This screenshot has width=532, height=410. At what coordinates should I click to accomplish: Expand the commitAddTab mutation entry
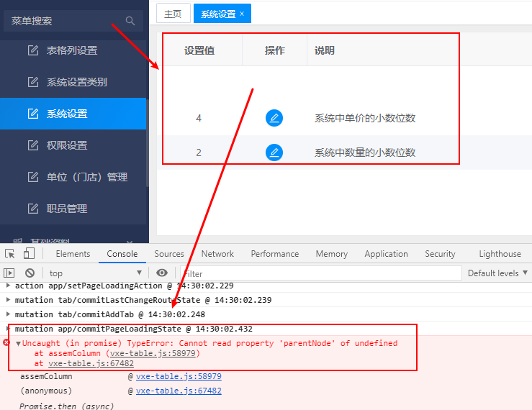8,314
